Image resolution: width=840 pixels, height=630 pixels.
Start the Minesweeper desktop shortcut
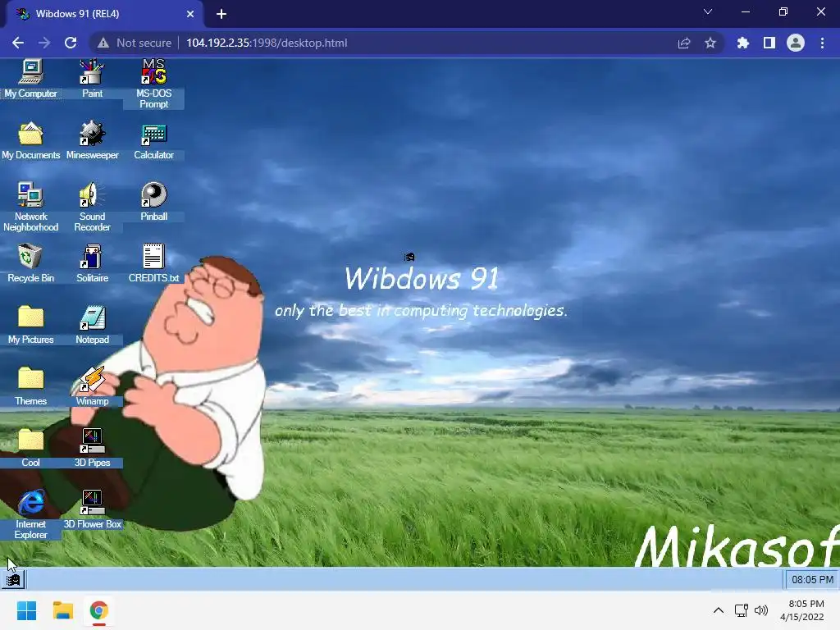point(92,140)
